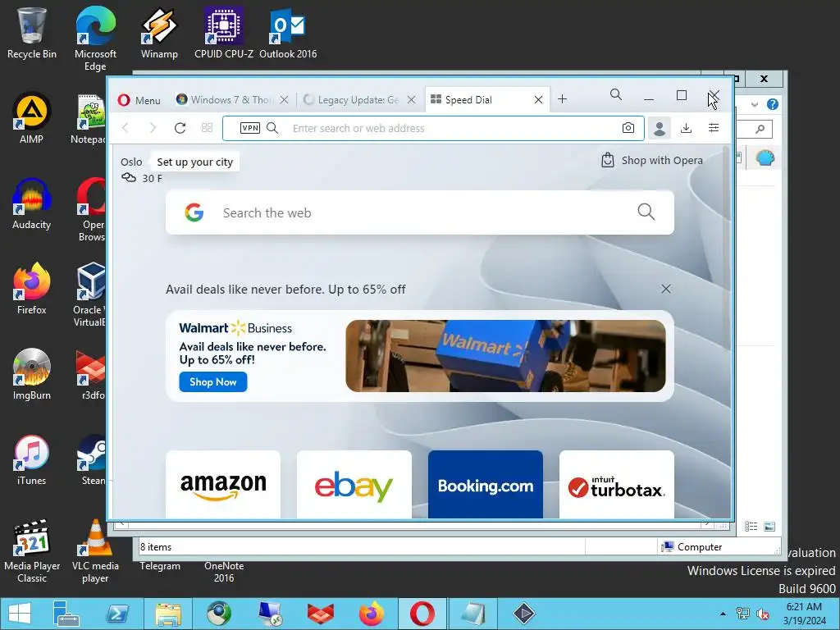
Task: Show hidden tray icons arrow
Action: pos(723,614)
